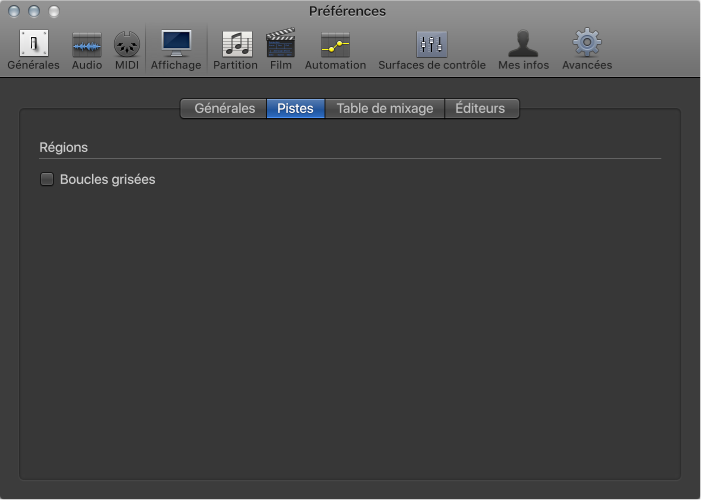Click the Boucles grisées label text
This screenshot has width=702, height=500.
[107, 180]
